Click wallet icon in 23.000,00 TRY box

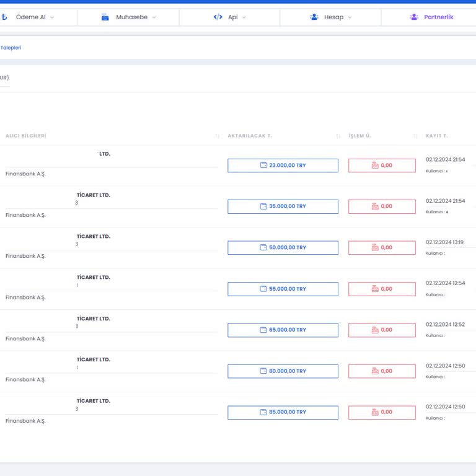tap(263, 165)
